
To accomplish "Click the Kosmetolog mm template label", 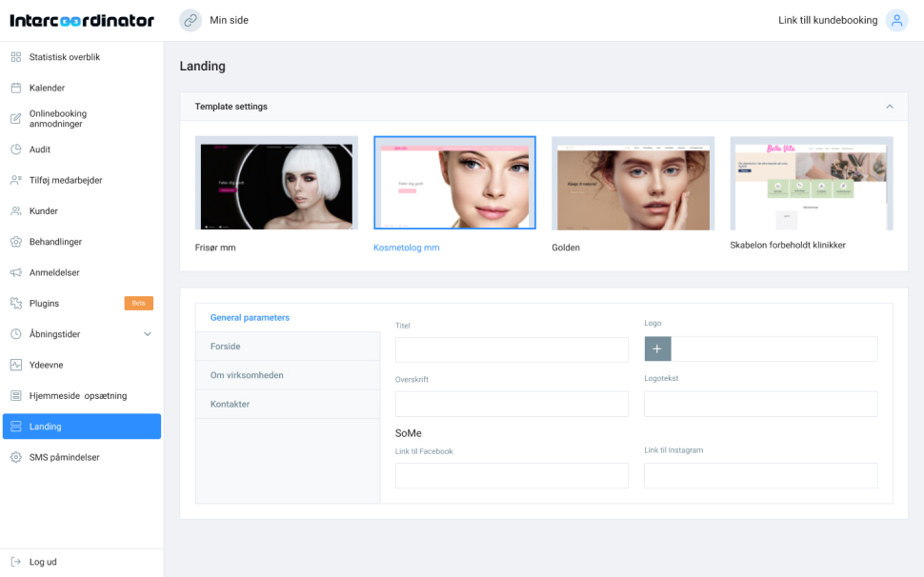I will point(407,248).
